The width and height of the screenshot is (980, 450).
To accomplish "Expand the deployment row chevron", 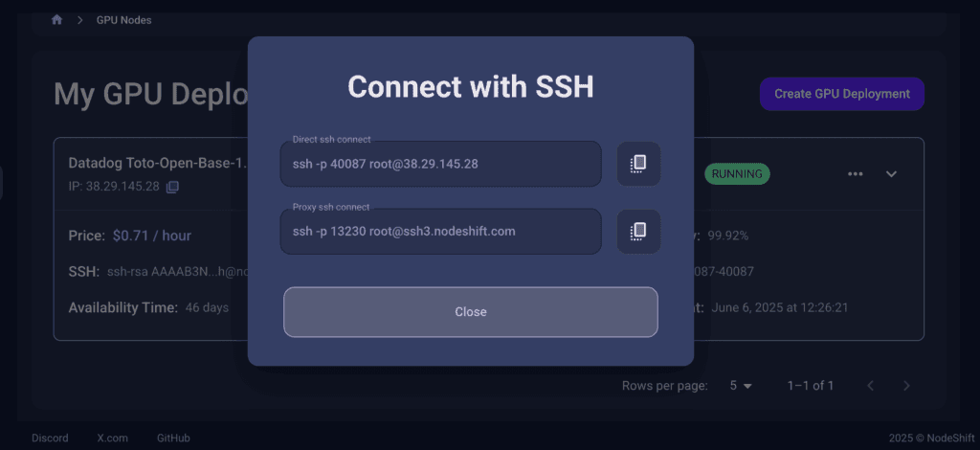I will point(891,173).
